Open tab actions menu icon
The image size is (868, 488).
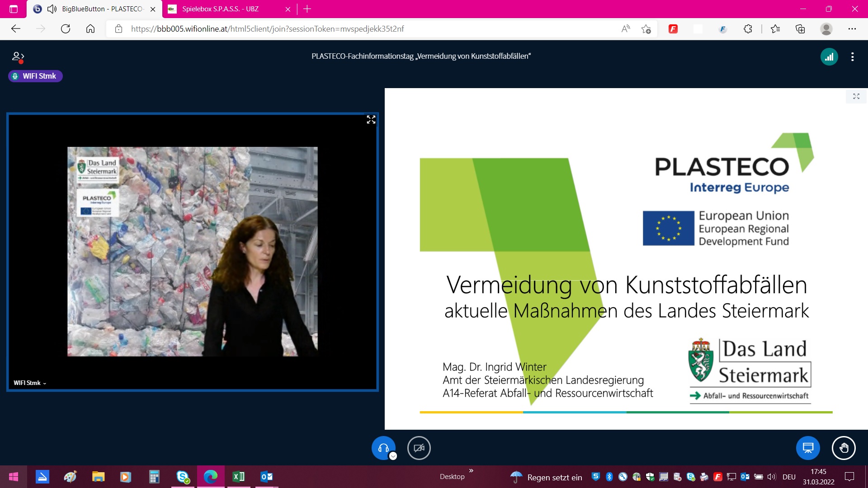pyautogui.click(x=14, y=9)
